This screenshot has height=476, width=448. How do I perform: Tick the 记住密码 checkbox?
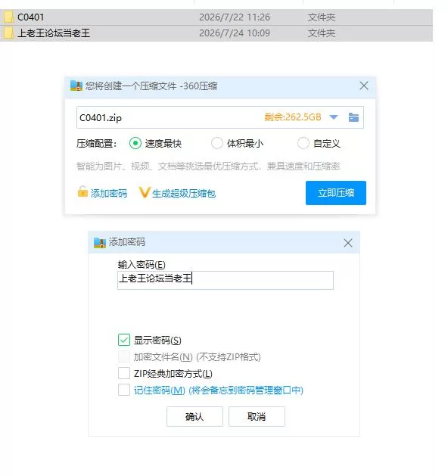point(124,390)
